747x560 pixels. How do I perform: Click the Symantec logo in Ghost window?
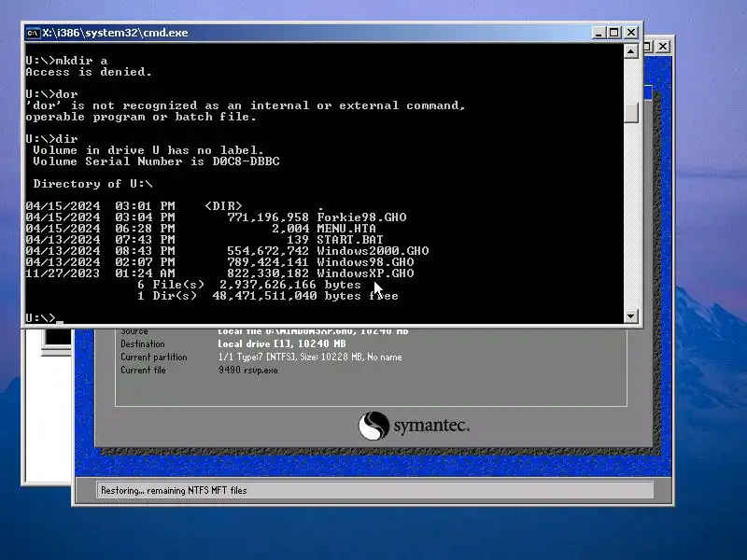click(414, 426)
